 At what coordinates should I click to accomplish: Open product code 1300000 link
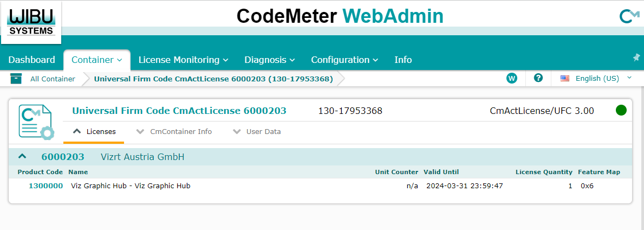pos(45,186)
